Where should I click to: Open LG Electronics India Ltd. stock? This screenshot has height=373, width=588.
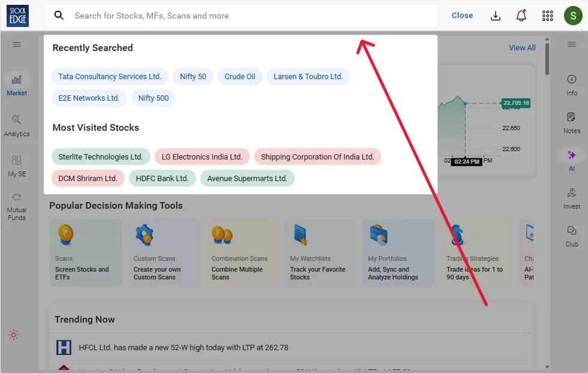point(202,157)
